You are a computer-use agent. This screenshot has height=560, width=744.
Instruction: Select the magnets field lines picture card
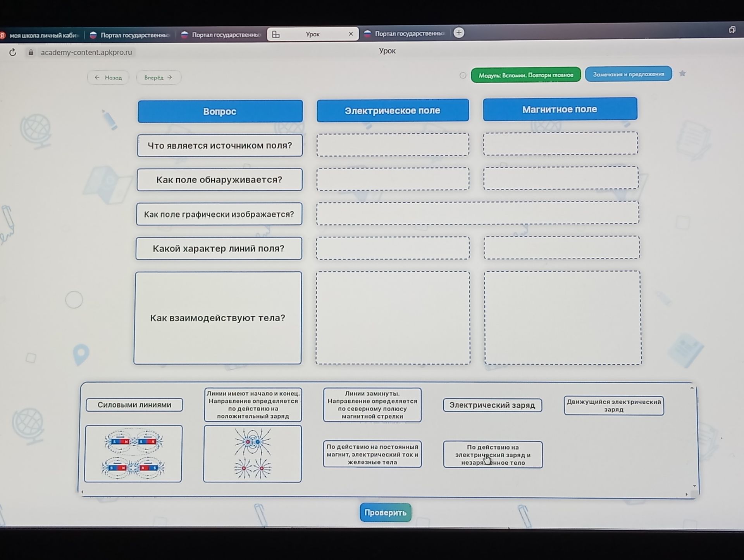point(133,453)
